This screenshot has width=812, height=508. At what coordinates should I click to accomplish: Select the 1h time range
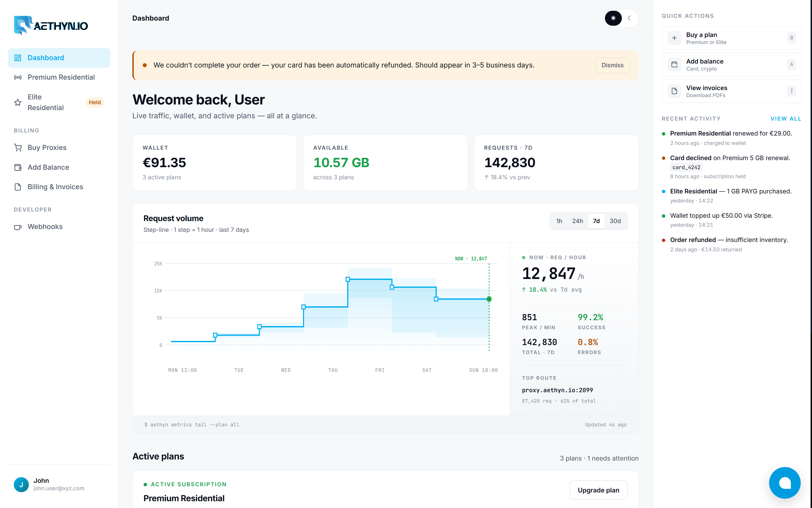559,221
